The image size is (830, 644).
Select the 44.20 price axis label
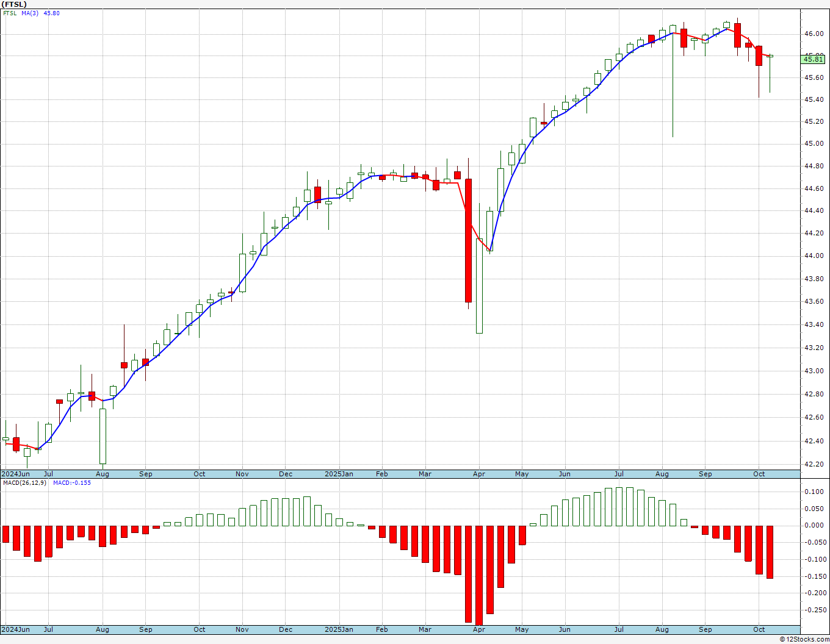point(813,233)
